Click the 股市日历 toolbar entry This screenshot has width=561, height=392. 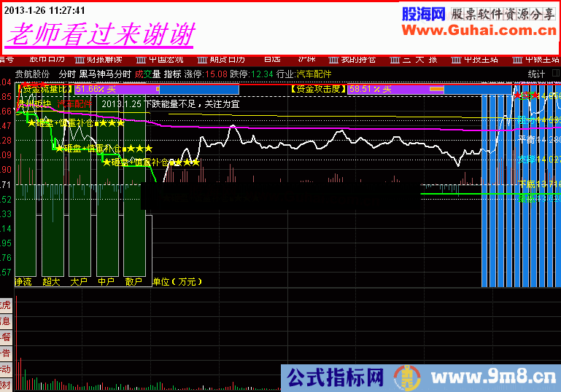(x=47, y=59)
